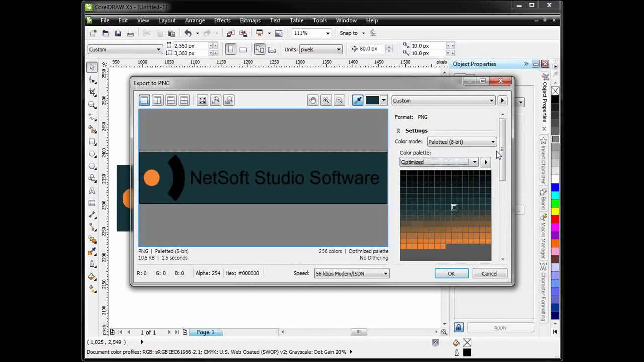Click the dark teal eyedropper color swatch

tap(372, 100)
